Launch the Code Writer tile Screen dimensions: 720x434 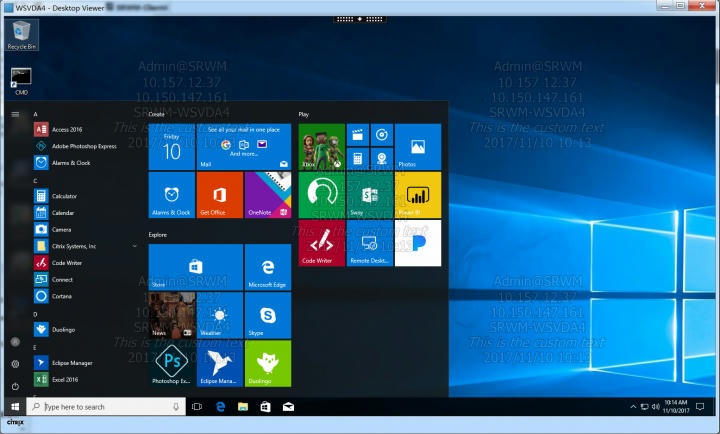[x=322, y=243]
